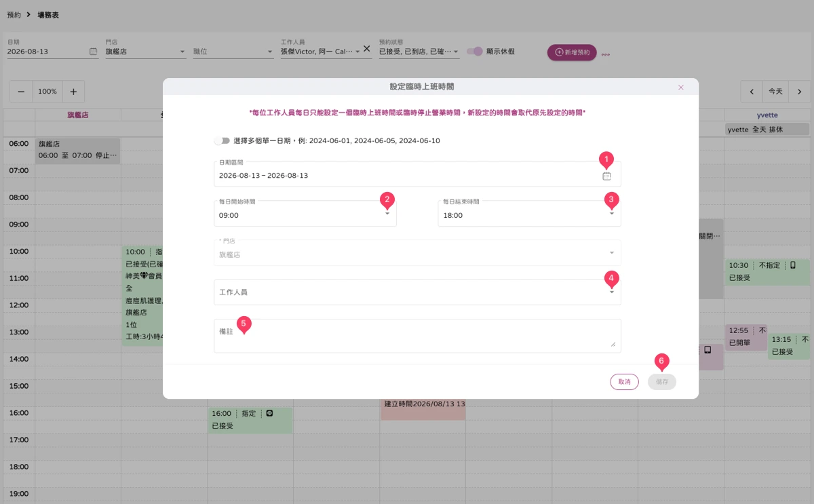This screenshot has width=814, height=504.
Task: Zoom out with the minus button
Action: coord(21,92)
